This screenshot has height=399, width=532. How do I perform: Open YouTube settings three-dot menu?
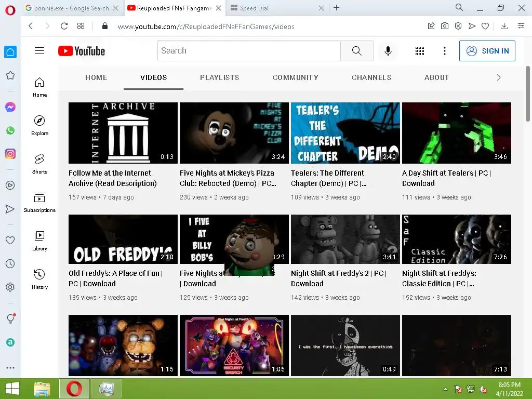pyautogui.click(x=445, y=51)
